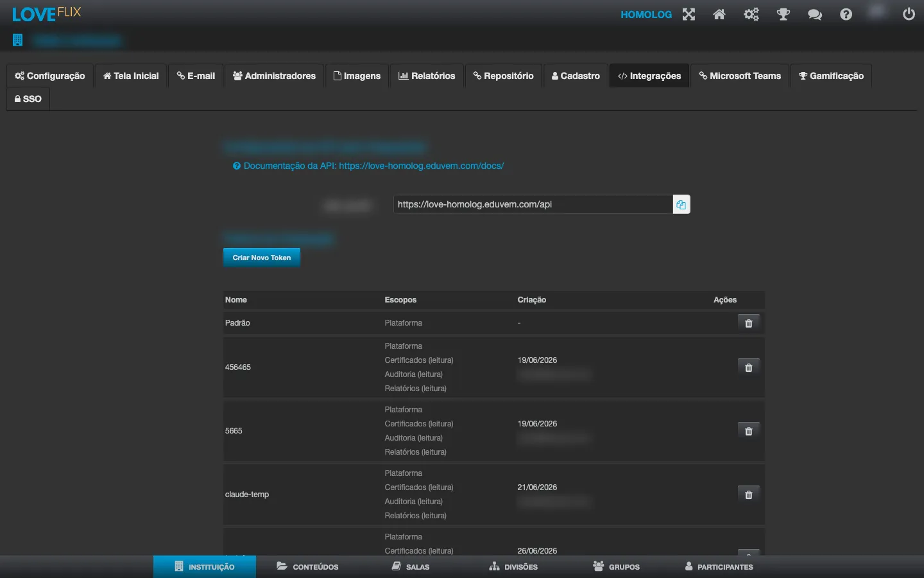924x578 pixels.
Task: Delete the 5665 token
Action: point(748,431)
